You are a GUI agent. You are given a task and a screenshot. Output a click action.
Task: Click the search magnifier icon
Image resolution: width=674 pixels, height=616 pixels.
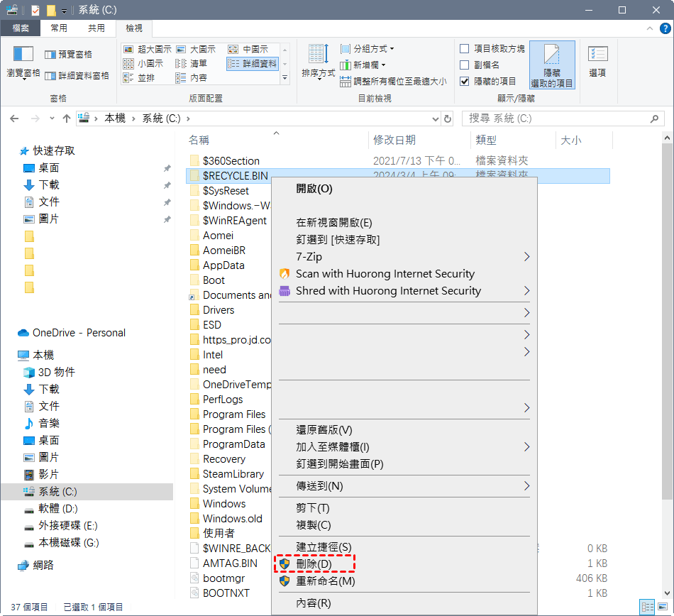click(654, 119)
